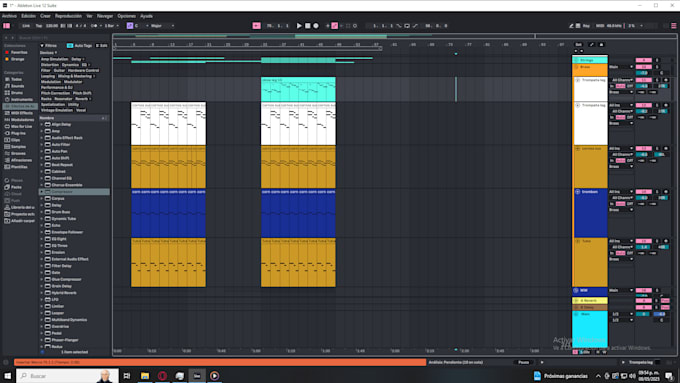
Task: Click the Link button
Action: click(26, 26)
